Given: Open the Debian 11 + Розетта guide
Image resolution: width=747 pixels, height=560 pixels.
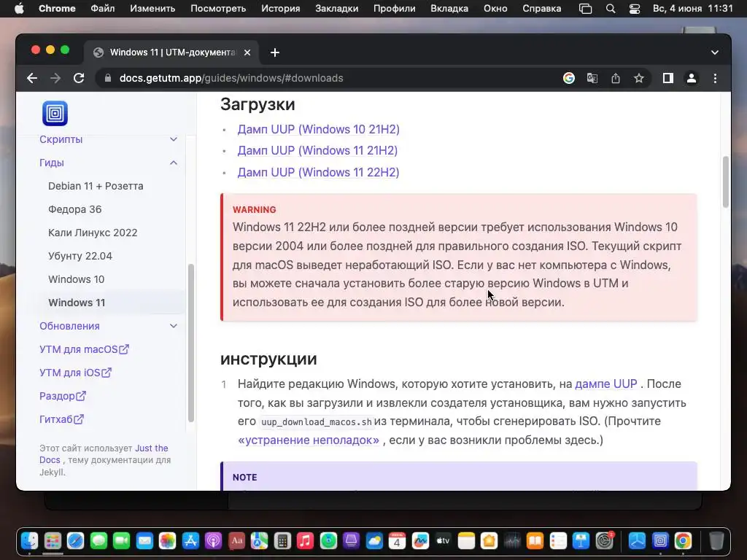Looking at the screenshot, I should pos(96,186).
